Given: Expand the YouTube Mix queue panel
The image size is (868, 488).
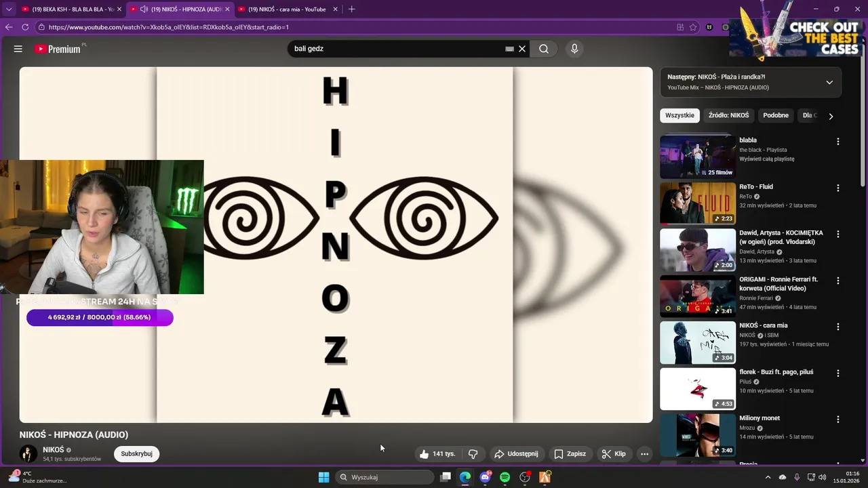Looking at the screenshot, I should point(829,82).
